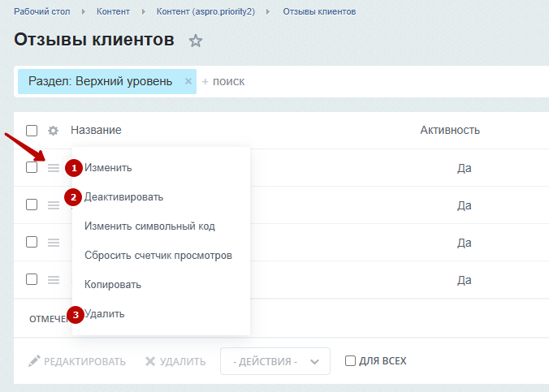Select Копировать in the context menu
This screenshot has width=549, height=392.
tap(113, 285)
